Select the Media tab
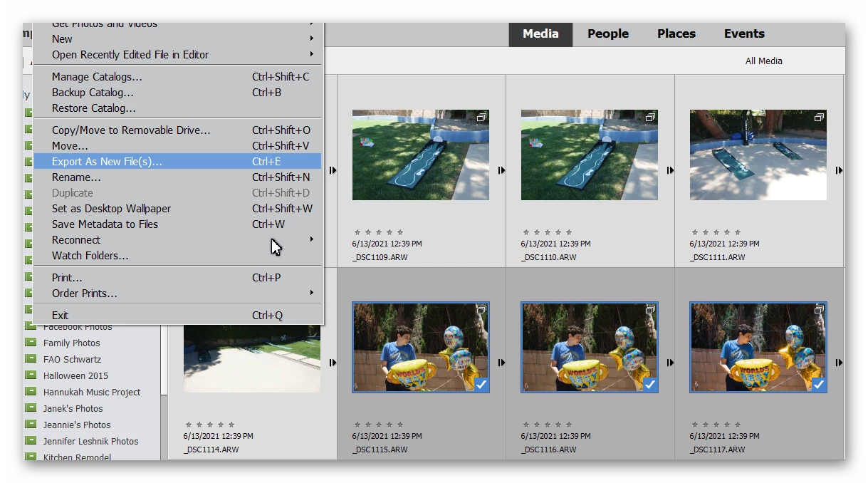Image resolution: width=868 pixels, height=483 pixels. click(x=540, y=34)
